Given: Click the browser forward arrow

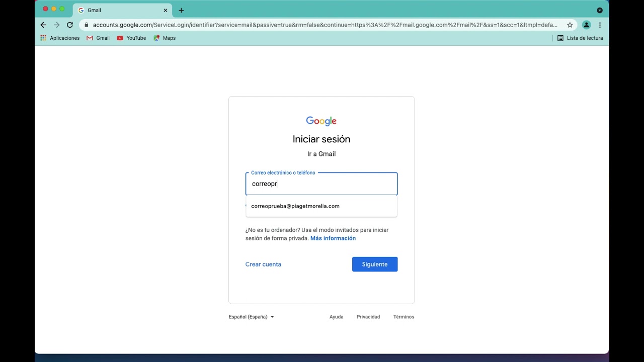Looking at the screenshot, I should (x=56, y=25).
